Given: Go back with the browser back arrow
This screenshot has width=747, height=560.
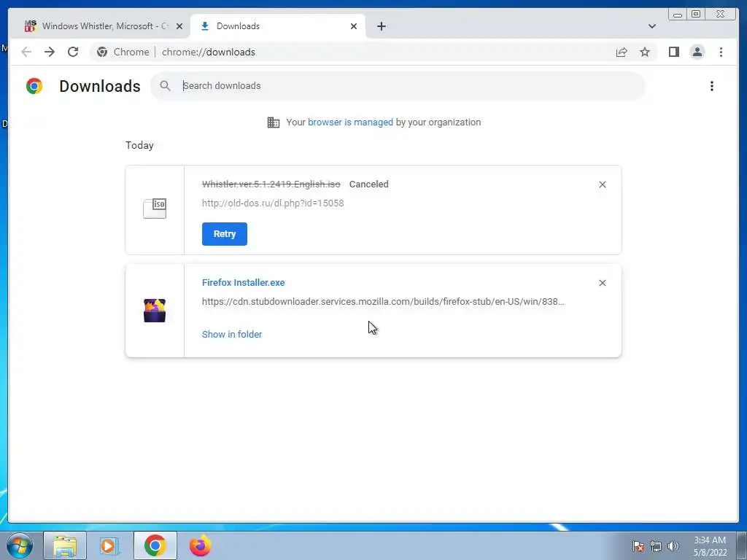Looking at the screenshot, I should click(26, 52).
